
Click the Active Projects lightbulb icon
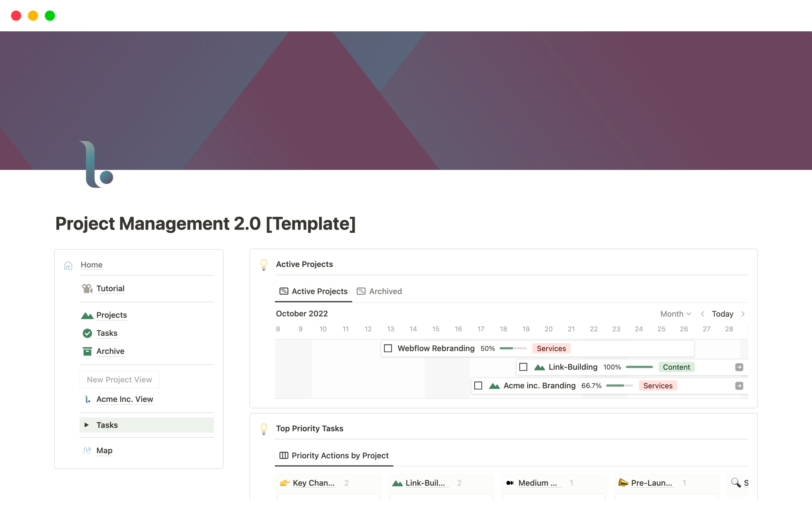[x=263, y=264]
